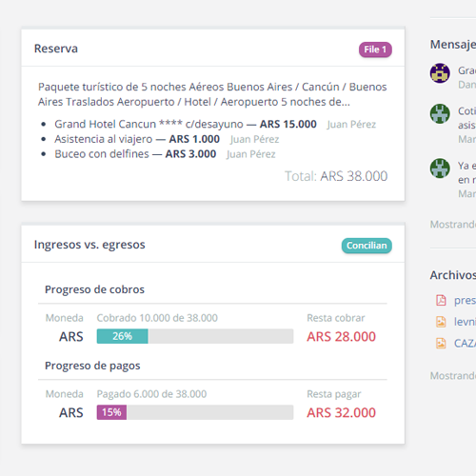Open the levn file link

(x=465, y=322)
